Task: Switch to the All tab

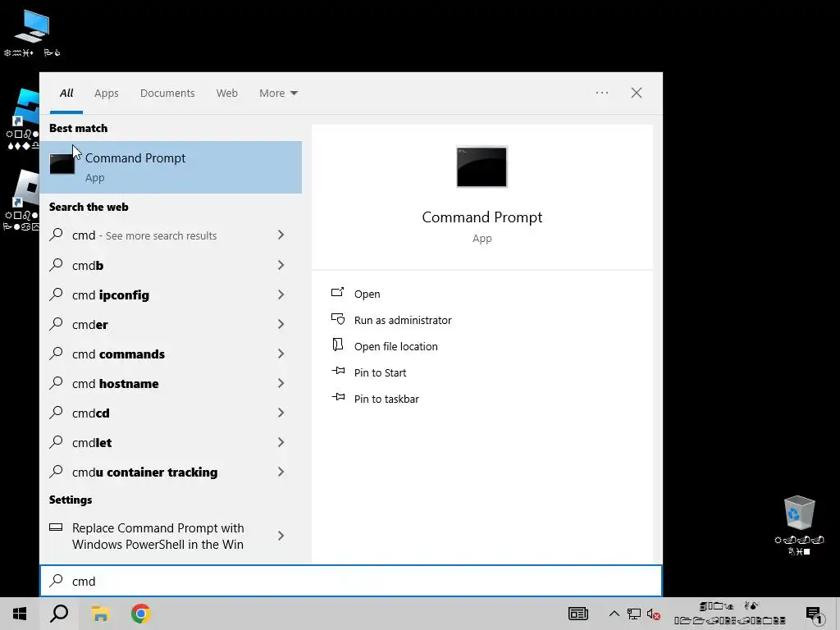Action: 66,94
